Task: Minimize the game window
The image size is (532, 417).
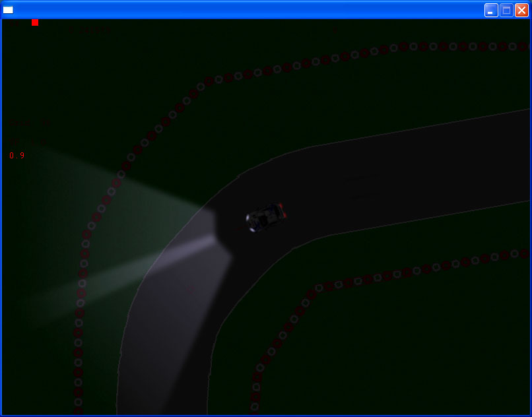Action: tap(491, 10)
